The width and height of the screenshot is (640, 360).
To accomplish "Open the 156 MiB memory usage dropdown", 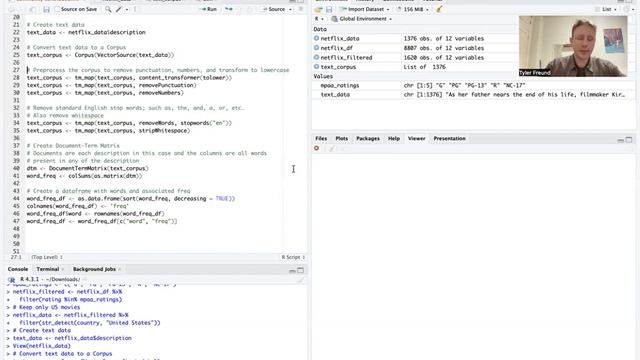I will (413, 9).
